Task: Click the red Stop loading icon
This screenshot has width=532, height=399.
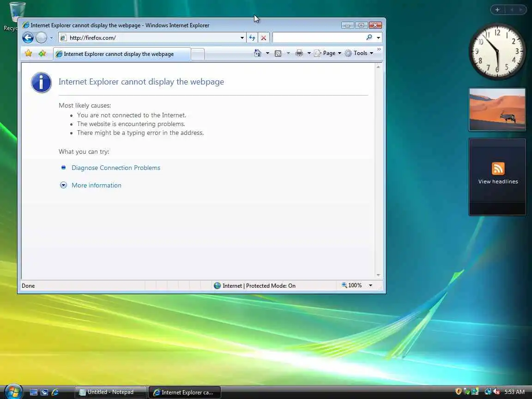Action: pos(263,38)
